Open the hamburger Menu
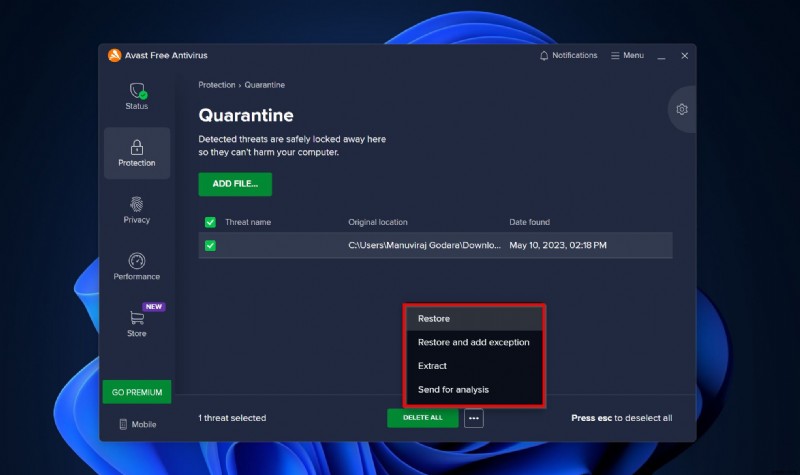800x475 pixels. point(628,55)
